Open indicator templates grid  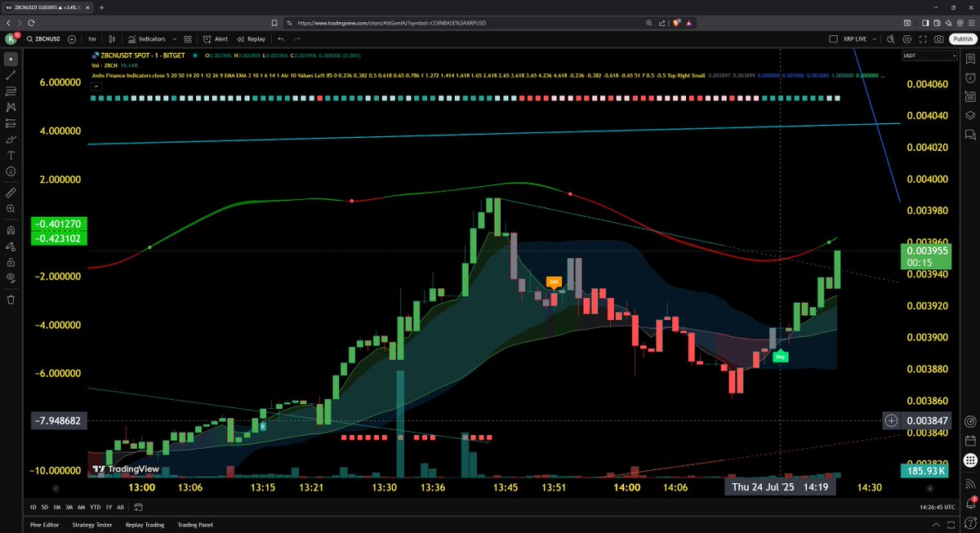[x=189, y=38]
